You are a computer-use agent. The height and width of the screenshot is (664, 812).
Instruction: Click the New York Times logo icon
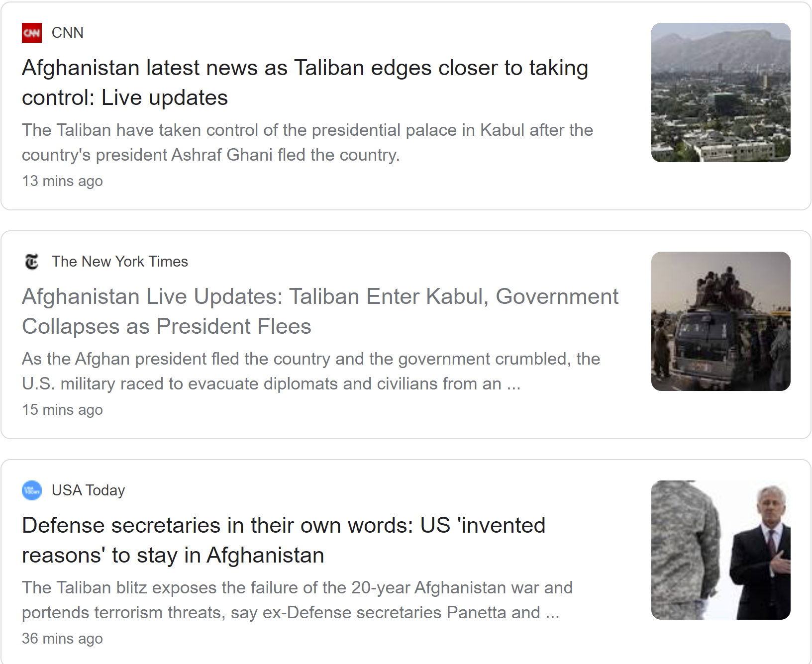click(x=32, y=262)
